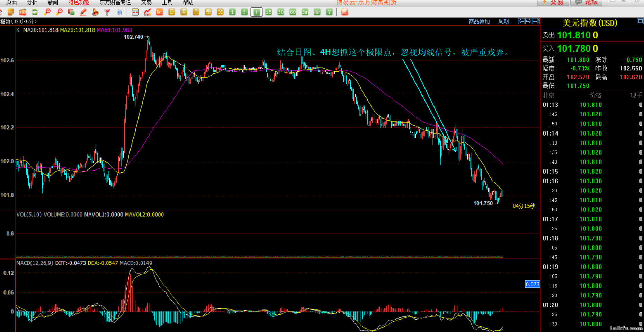
Task: Select the red pencil drawing tool
Action: point(83,12)
